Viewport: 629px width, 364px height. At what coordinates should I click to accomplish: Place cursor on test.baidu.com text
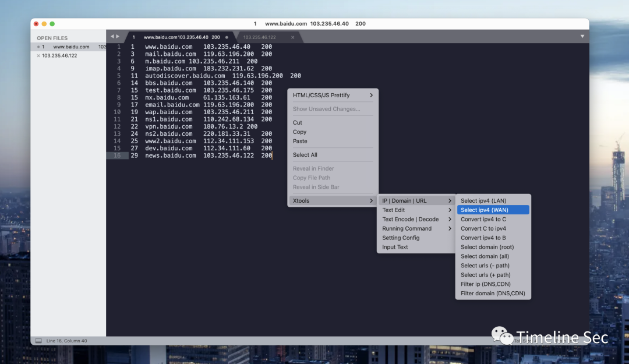(x=171, y=90)
